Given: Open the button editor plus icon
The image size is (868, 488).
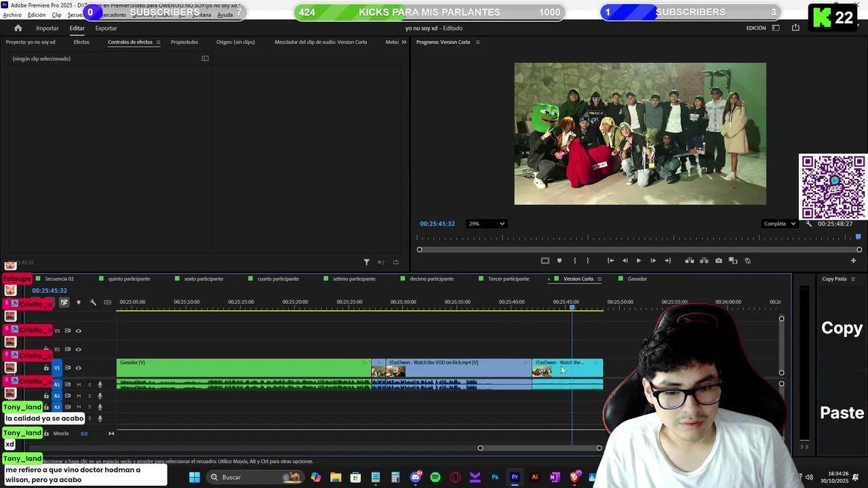Looking at the screenshot, I should coord(853,261).
